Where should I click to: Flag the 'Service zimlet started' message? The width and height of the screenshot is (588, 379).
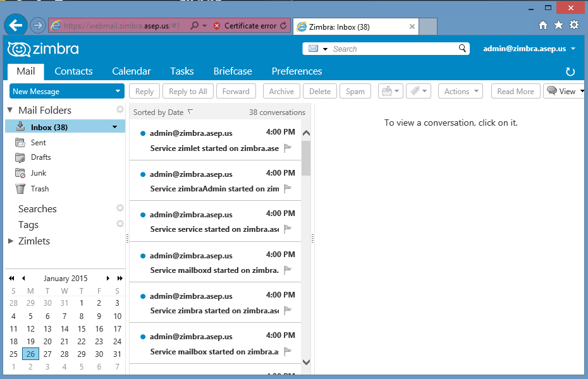288,148
